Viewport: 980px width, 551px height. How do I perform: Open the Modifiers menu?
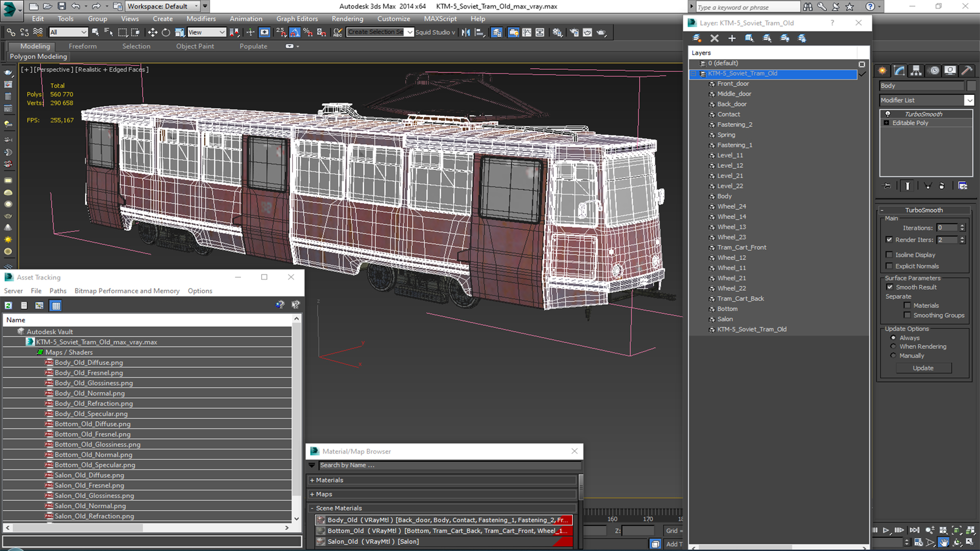click(x=201, y=19)
